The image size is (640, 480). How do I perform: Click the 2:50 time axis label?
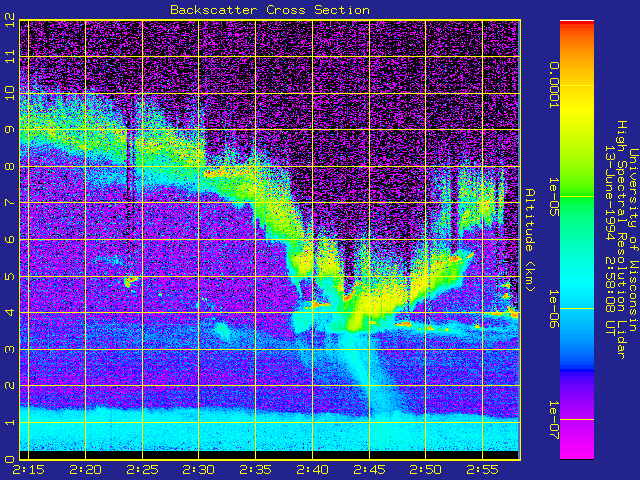click(425, 470)
